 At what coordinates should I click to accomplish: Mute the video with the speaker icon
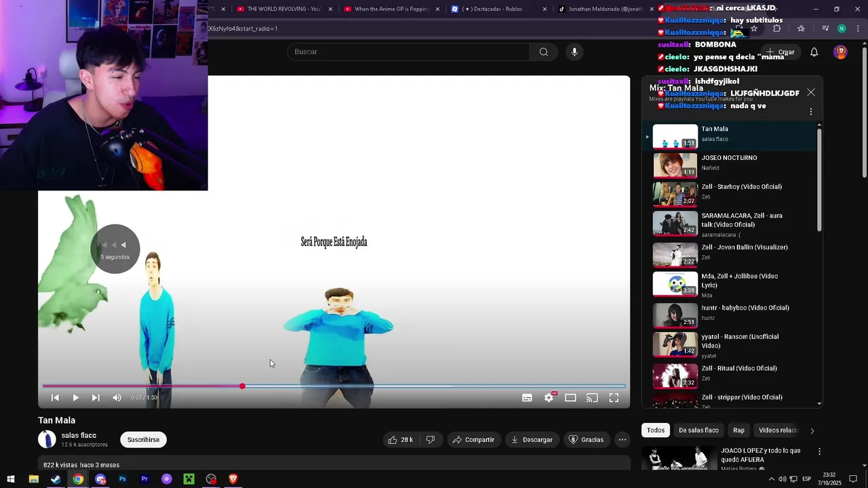(117, 398)
